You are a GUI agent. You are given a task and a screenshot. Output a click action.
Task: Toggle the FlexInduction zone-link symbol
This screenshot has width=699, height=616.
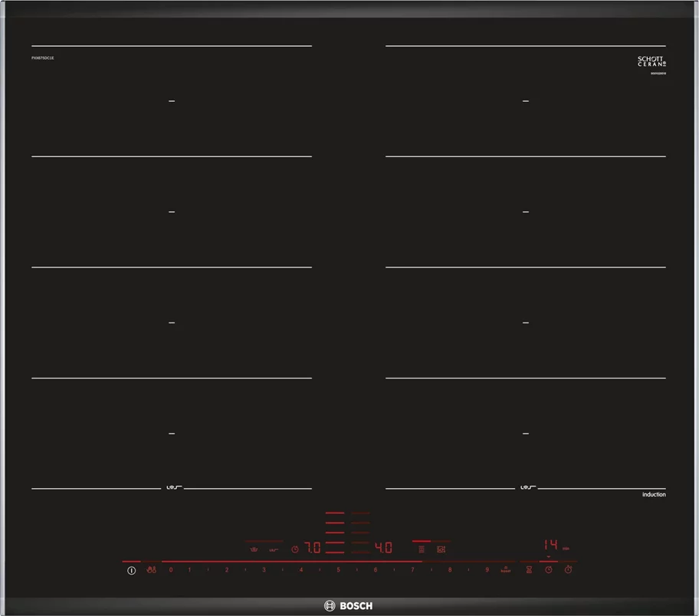421,549
